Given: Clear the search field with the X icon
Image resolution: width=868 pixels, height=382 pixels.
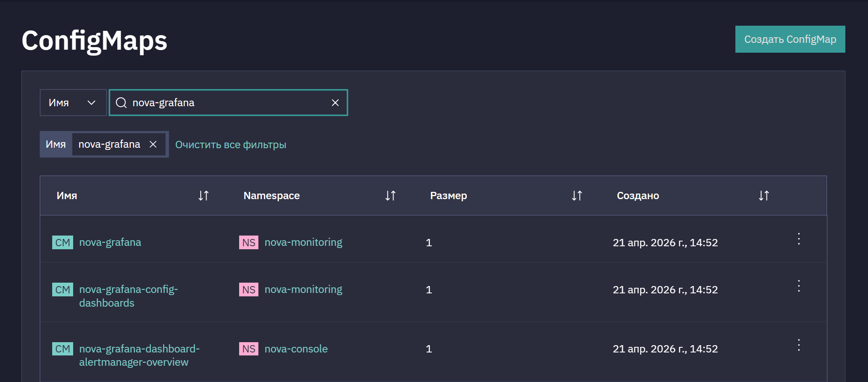Looking at the screenshot, I should [335, 103].
